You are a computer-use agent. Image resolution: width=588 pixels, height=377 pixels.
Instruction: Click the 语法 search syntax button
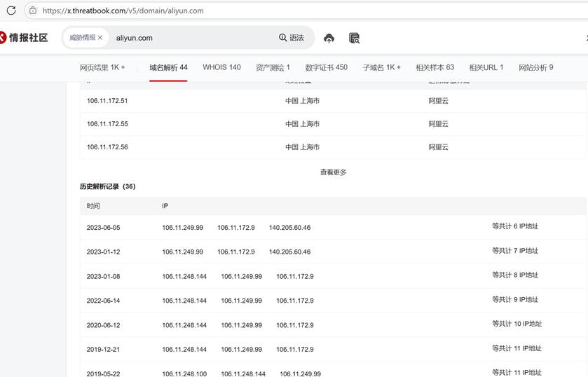292,38
